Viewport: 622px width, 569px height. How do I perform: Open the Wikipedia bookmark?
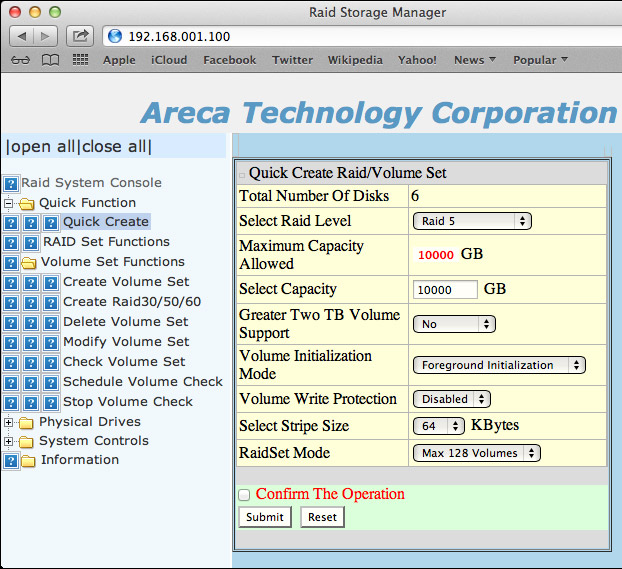click(355, 60)
